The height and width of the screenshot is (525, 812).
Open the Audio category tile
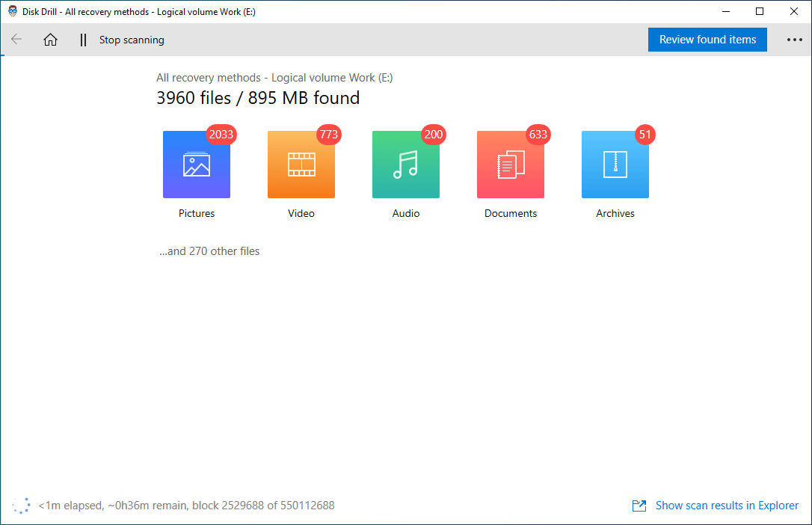[405, 164]
